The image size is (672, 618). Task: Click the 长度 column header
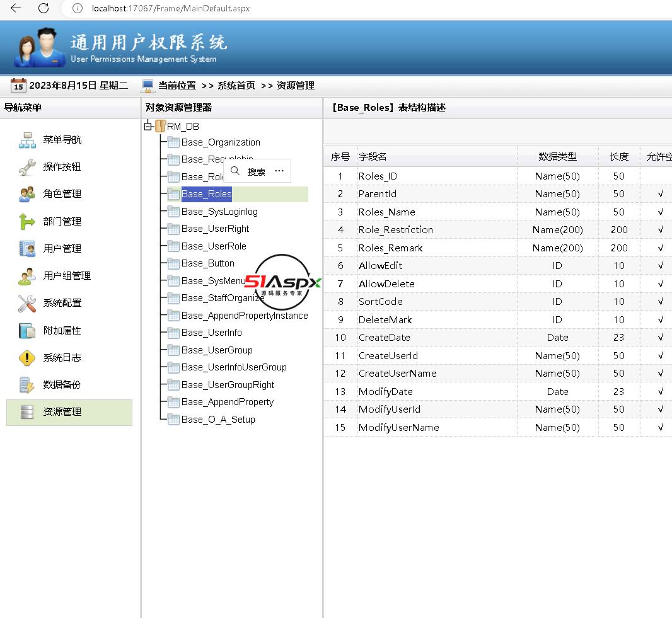click(619, 157)
